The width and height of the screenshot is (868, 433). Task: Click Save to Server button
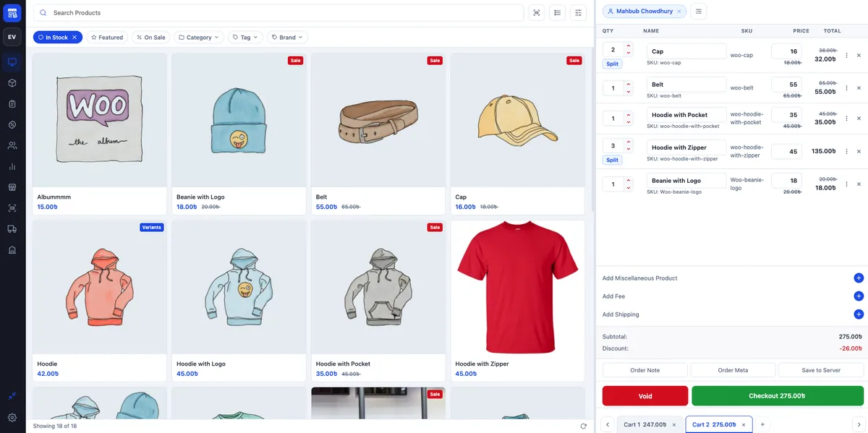click(x=821, y=370)
